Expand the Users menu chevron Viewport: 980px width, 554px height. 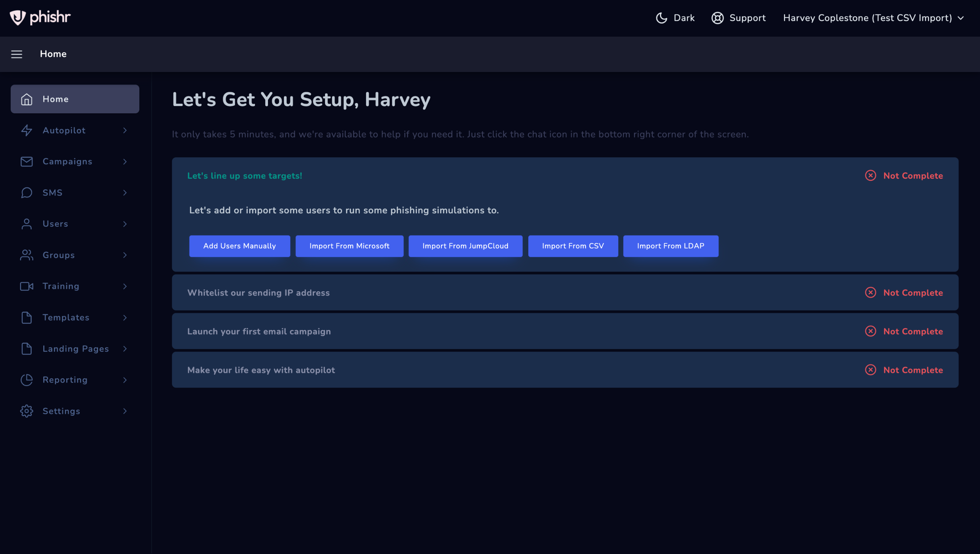click(125, 224)
